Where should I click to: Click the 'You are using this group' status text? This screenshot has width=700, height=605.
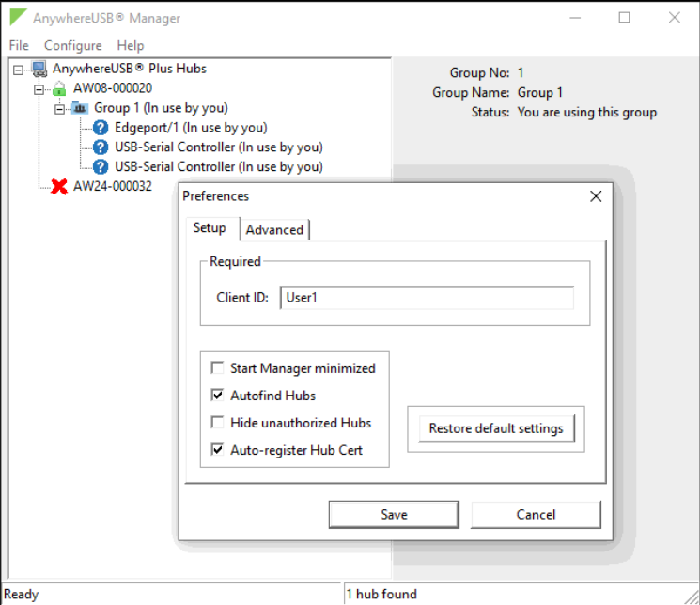point(587,113)
